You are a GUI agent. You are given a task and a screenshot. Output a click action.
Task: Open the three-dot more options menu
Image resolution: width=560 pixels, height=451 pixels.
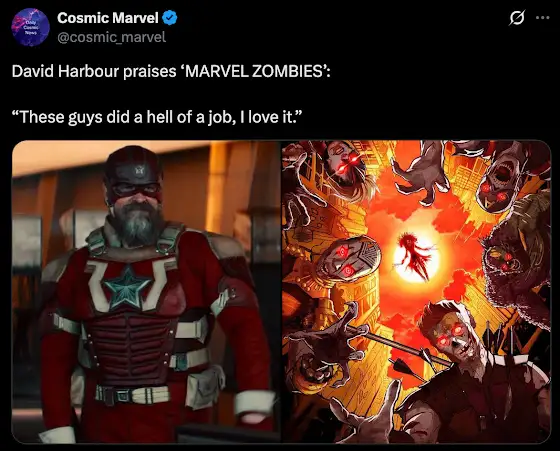542,17
